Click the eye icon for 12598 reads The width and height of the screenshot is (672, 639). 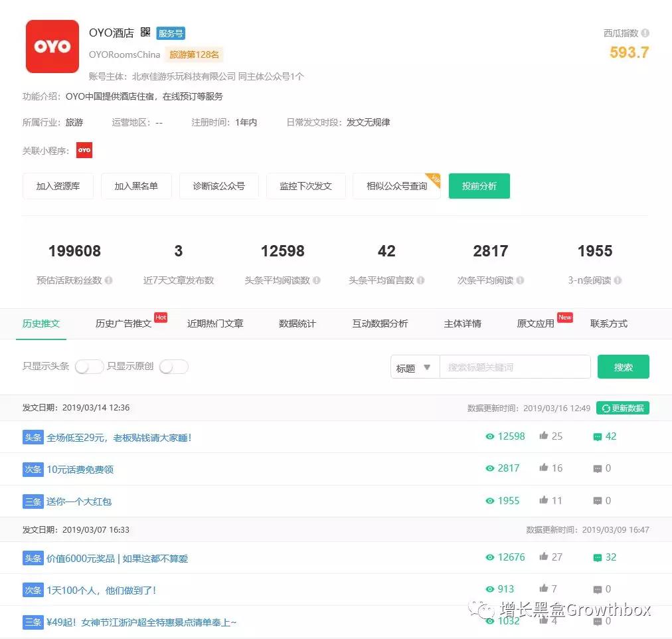[x=490, y=436]
